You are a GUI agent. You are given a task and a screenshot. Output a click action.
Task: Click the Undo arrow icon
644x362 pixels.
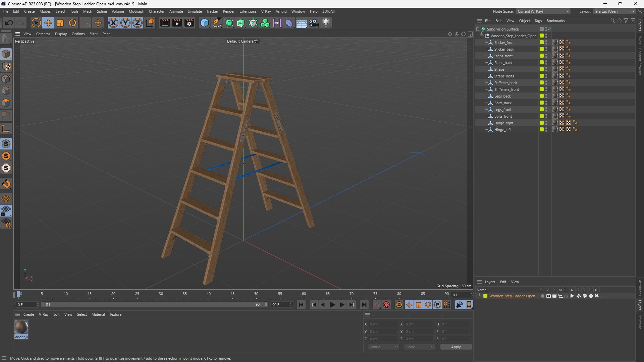point(9,23)
